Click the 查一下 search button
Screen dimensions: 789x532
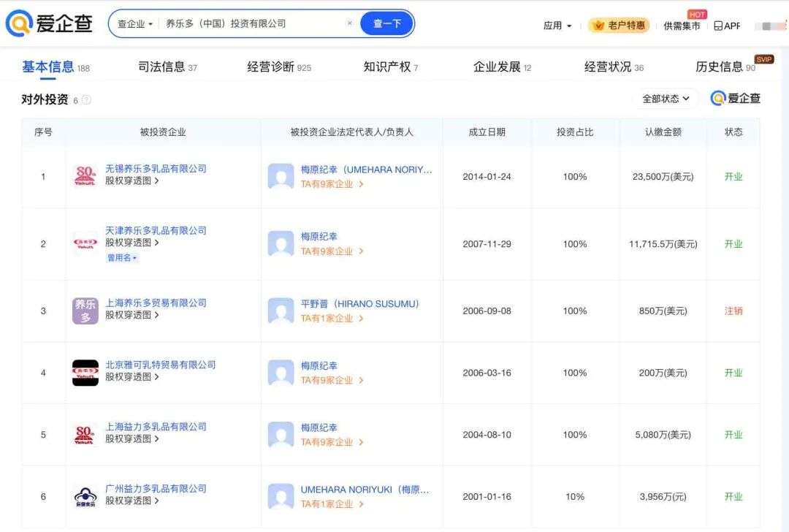tap(386, 23)
